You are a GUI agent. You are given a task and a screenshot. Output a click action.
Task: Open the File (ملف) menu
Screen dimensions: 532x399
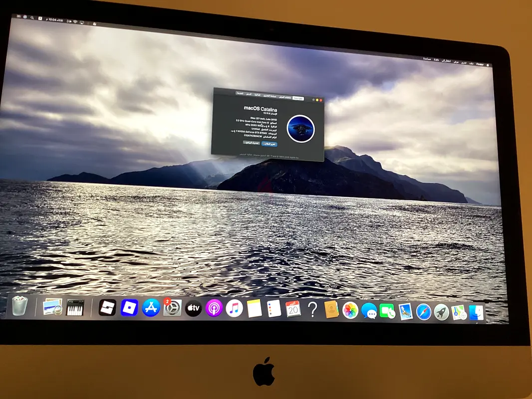tap(471, 63)
